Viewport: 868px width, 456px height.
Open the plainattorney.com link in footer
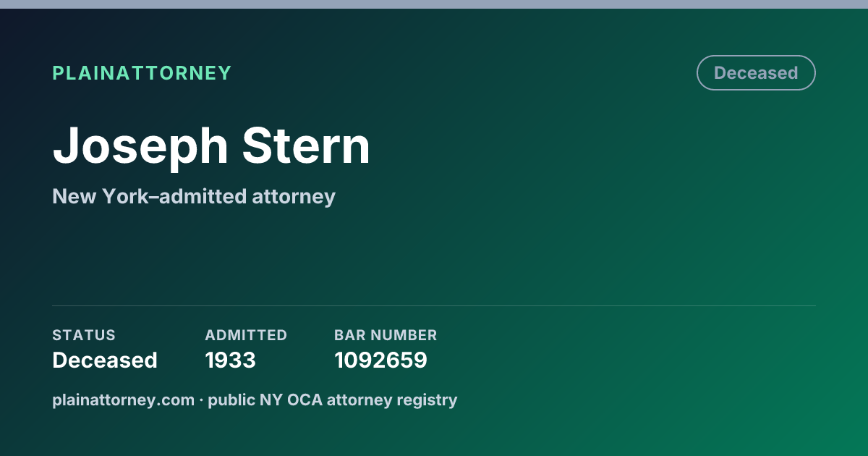(123, 400)
